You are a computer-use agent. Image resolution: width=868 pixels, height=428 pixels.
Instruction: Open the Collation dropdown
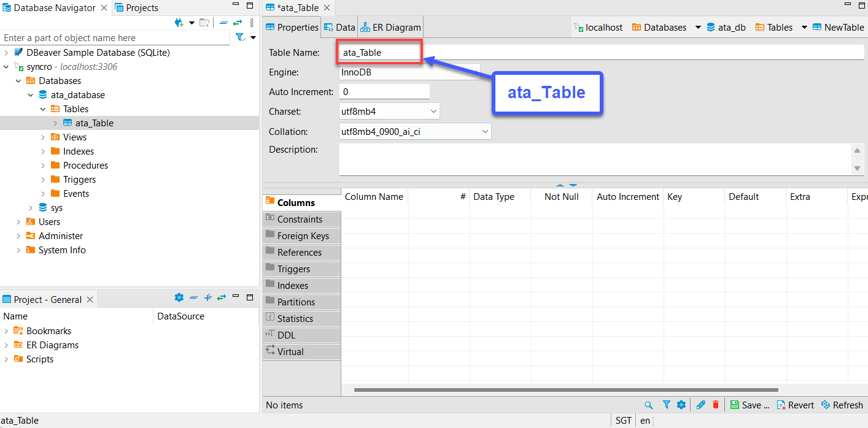(x=415, y=131)
